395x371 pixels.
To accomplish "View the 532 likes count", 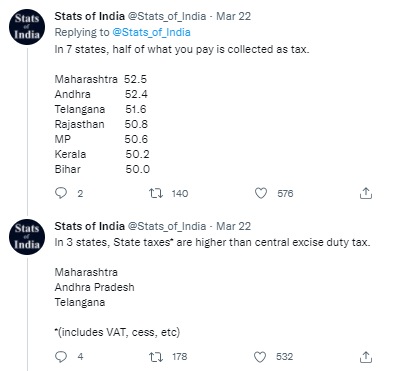I will [x=284, y=357].
